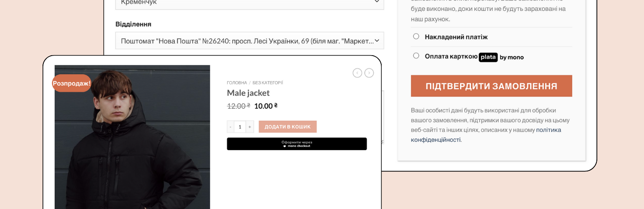The image size is (644, 209).
Task: Increase quantity with the plus button
Action: pos(250,127)
